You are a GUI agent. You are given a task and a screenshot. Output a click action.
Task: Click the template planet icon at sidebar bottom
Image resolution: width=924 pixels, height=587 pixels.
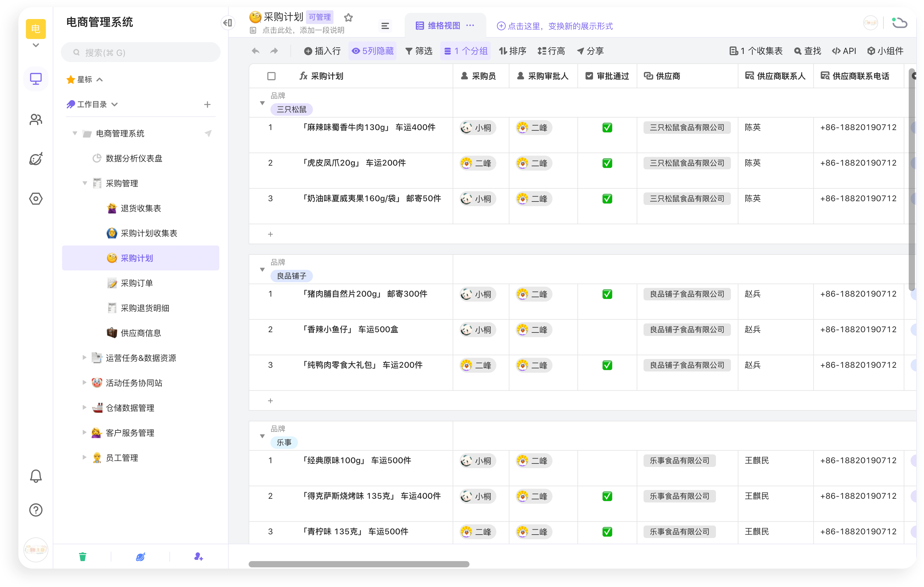pyautogui.click(x=140, y=556)
